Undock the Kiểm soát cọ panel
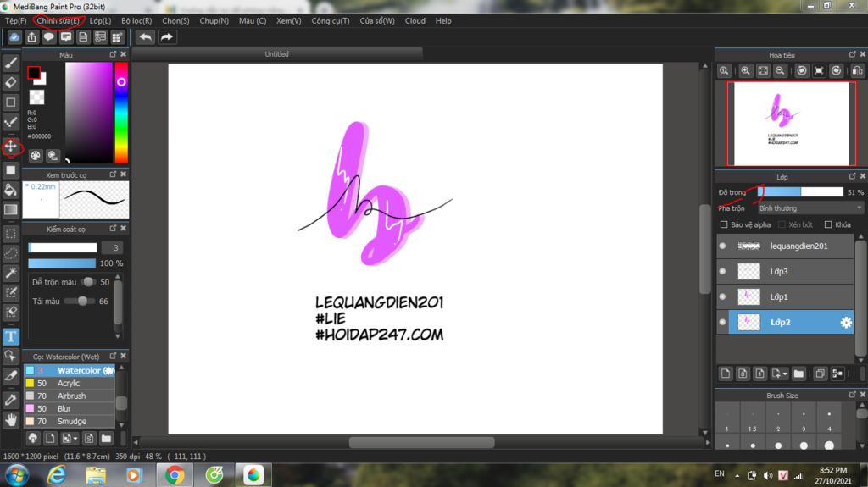The width and height of the screenshot is (868, 487). click(113, 228)
